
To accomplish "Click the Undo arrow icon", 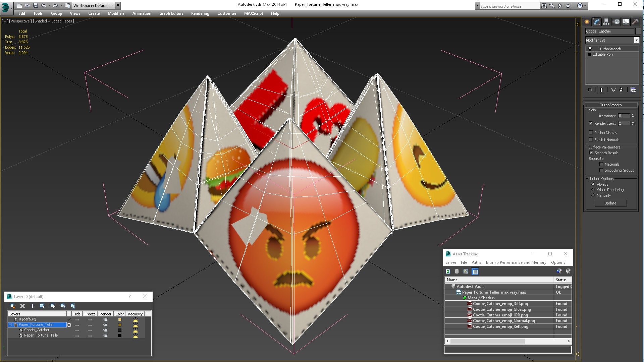I will coord(44,5).
